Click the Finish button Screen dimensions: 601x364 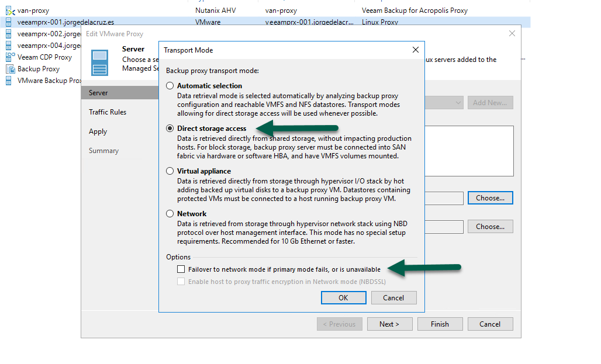click(x=440, y=324)
